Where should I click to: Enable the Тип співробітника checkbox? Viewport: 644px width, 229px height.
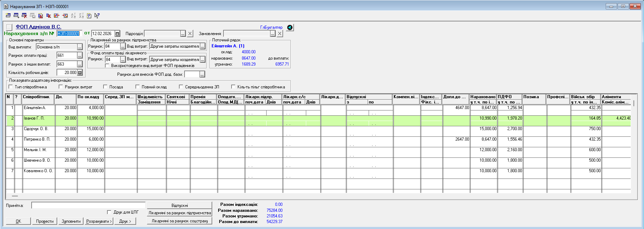tap(11, 87)
